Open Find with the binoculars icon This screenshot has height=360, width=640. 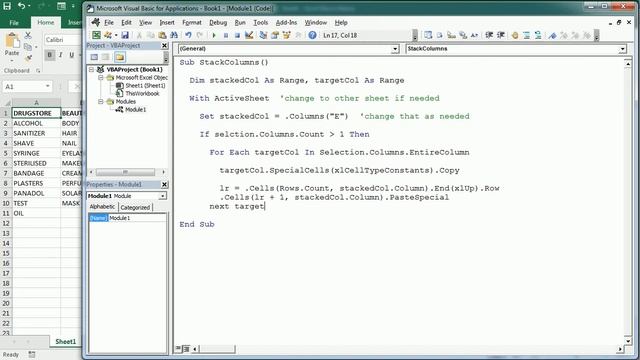tap(174, 35)
